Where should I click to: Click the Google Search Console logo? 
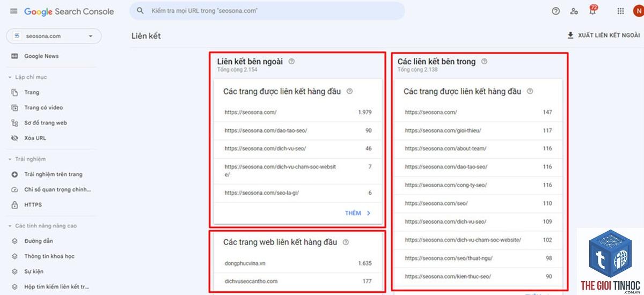[x=69, y=11]
